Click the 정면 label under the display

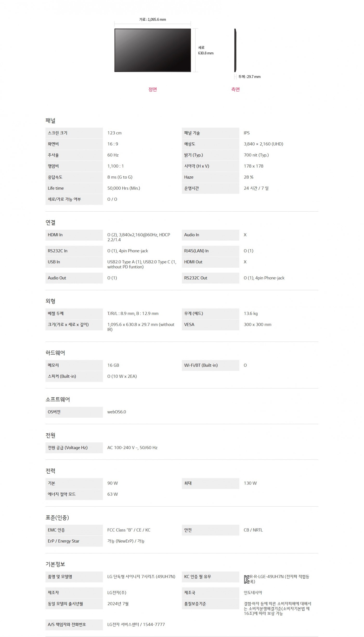click(153, 90)
